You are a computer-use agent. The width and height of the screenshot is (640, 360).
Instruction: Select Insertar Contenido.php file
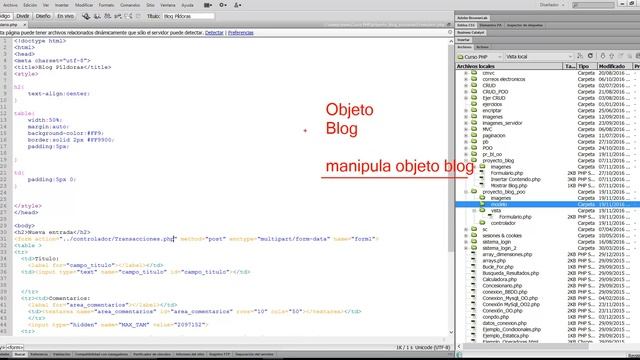(516, 179)
